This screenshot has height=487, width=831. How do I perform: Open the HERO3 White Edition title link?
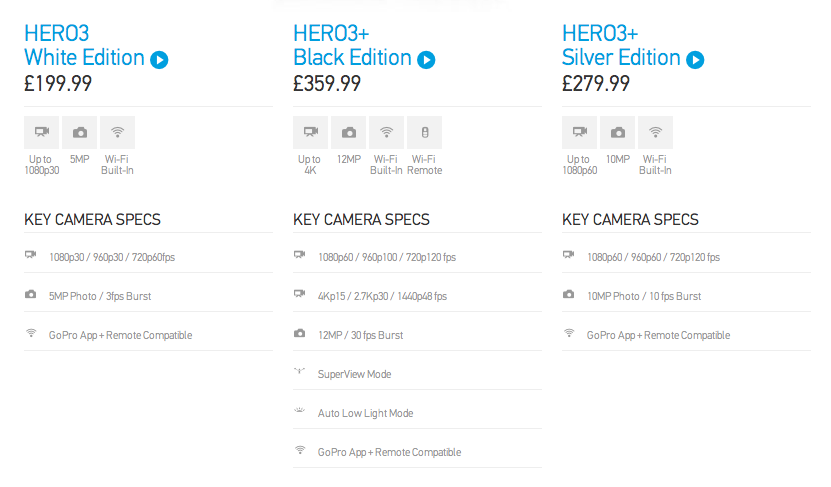coord(85,46)
